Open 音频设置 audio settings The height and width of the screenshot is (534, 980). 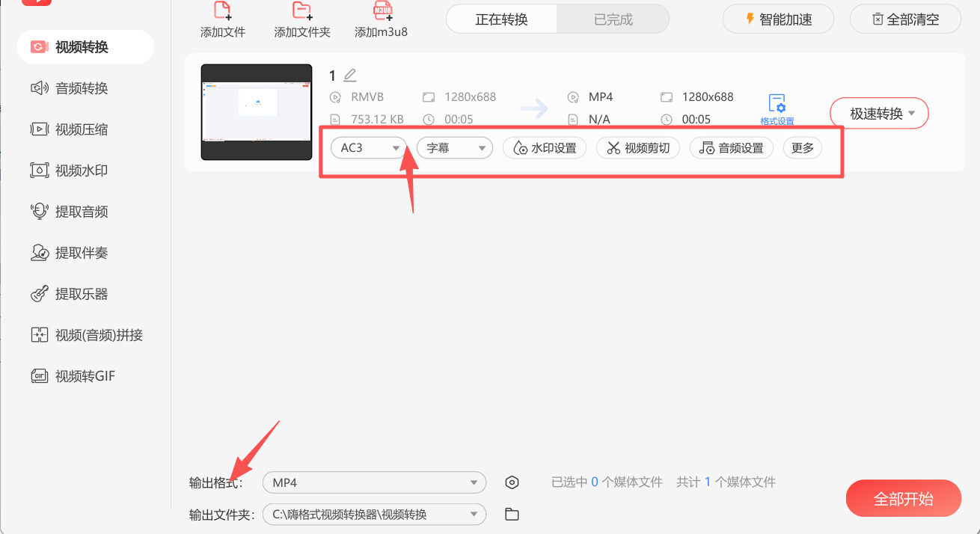[732, 148]
